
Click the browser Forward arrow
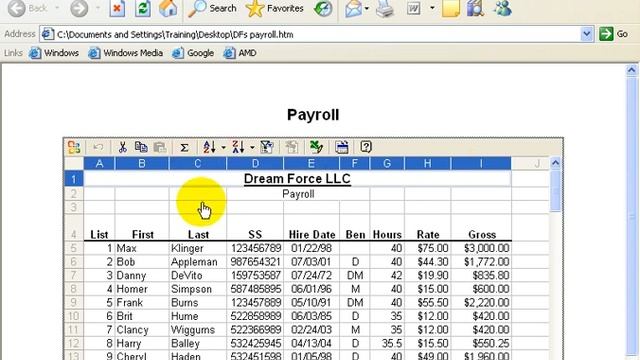[x=79, y=8]
